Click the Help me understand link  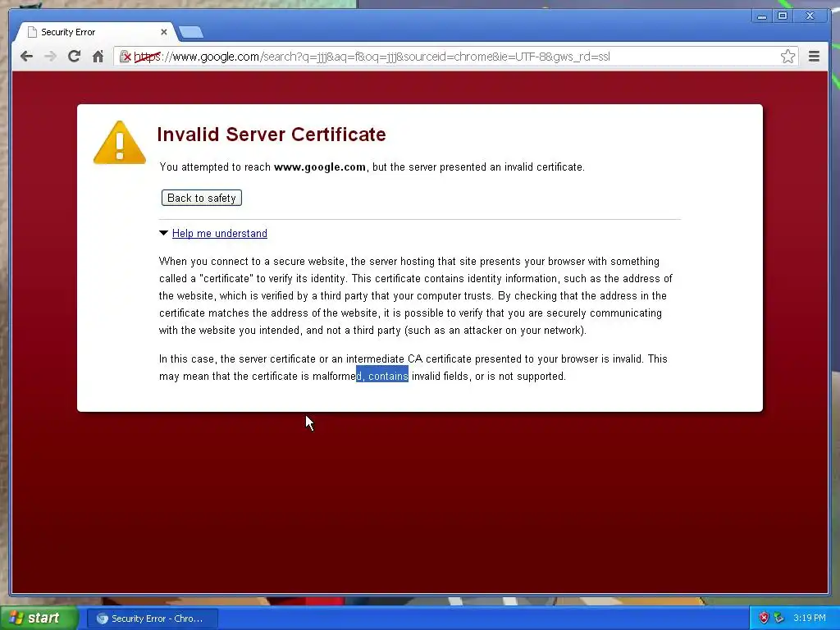click(220, 233)
